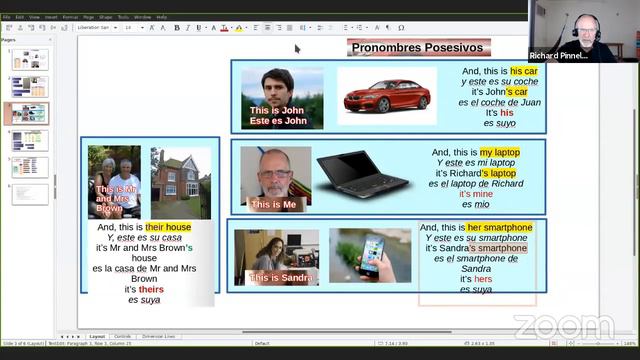Select the hand-held smartphone photo
The width and height of the screenshot is (640, 360).
370,256
